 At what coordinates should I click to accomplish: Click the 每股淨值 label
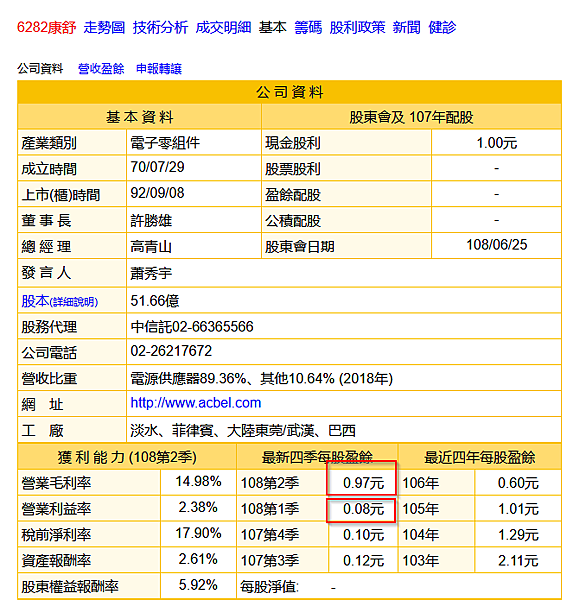(269, 587)
